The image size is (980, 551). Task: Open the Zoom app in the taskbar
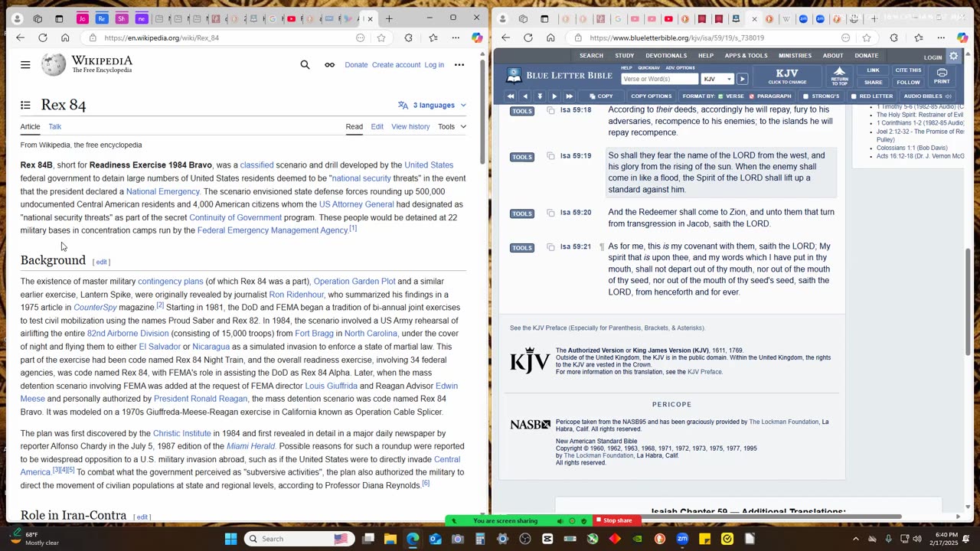pyautogui.click(x=682, y=539)
